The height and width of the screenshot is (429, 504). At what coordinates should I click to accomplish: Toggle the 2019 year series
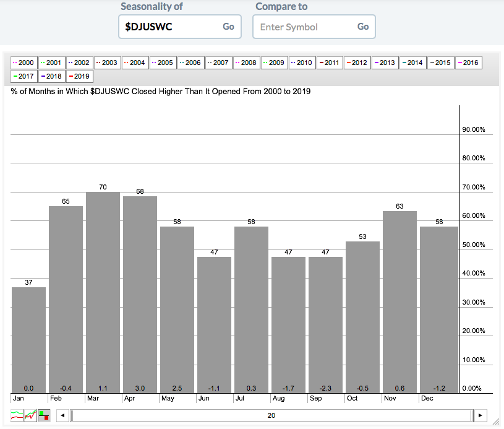pos(79,76)
